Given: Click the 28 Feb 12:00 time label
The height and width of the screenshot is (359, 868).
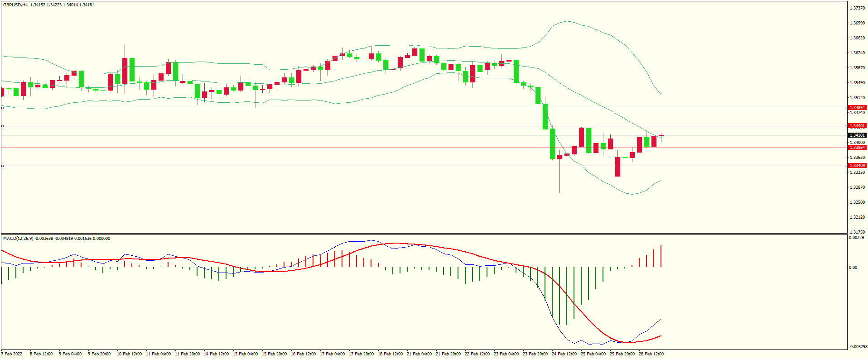Looking at the screenshot, I should tap(651, 354).
